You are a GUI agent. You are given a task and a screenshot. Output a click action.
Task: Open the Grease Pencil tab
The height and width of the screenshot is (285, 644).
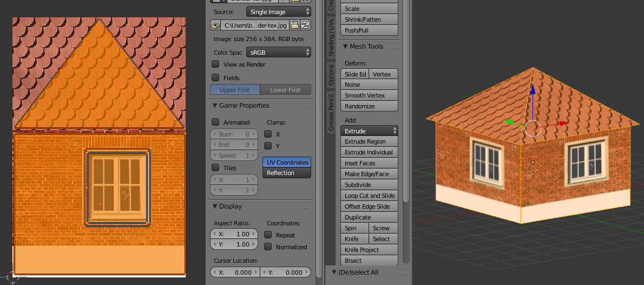pos(331,113)
